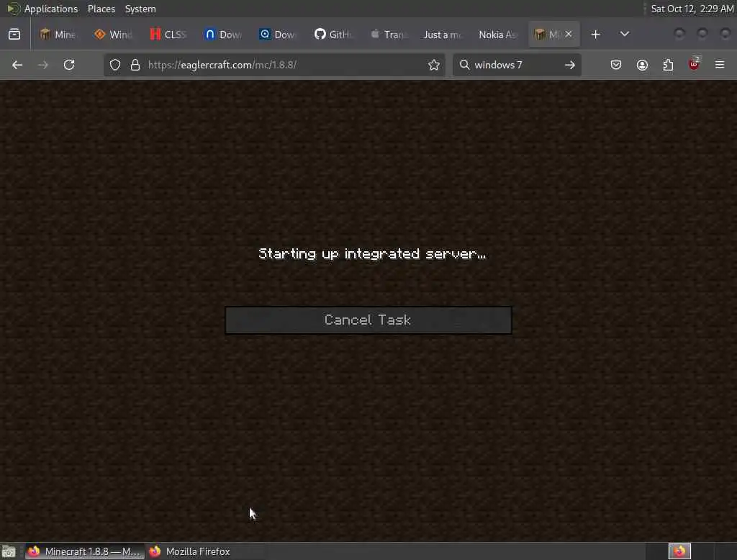Submit search with the arrow button
The width and height of the screenshot is (737, 560).
click(x=570, y=65)
